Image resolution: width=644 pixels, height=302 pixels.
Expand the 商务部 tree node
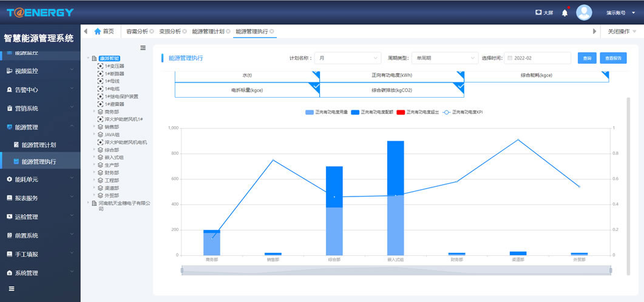(x=94, y=112)
